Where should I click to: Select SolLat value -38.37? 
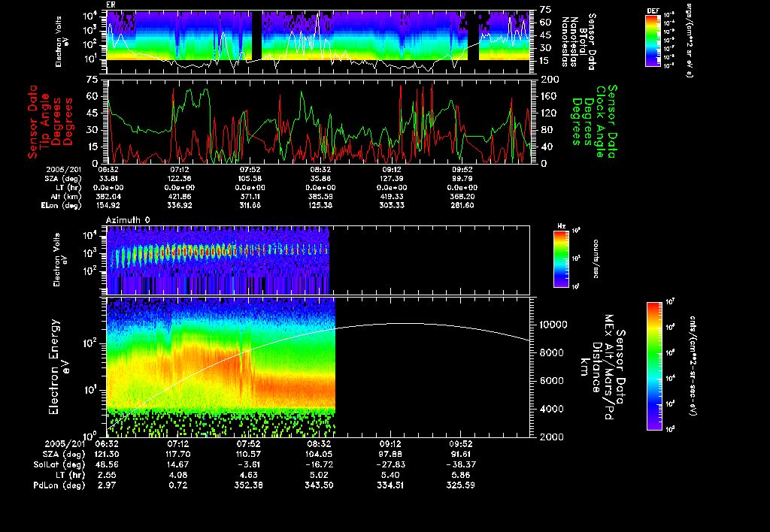coord(461,464)
